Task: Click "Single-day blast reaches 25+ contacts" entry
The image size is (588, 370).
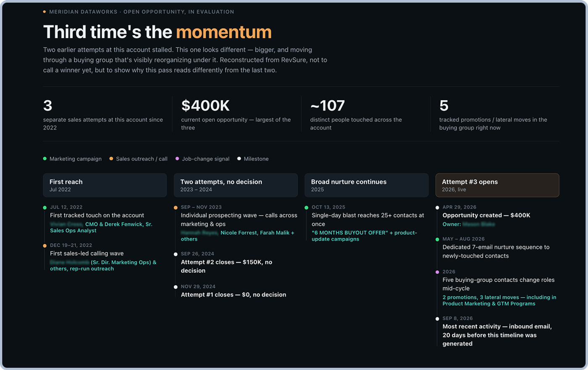Action: point(368,219)
